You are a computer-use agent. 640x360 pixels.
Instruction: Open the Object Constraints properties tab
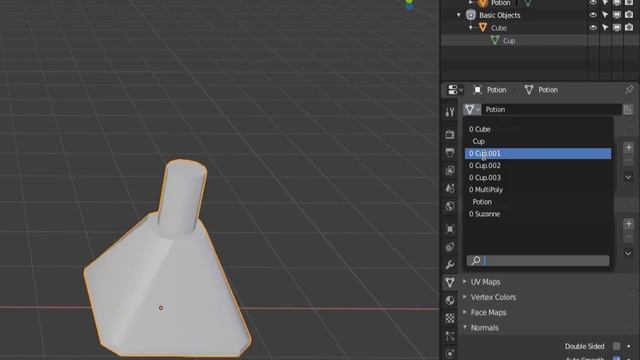click(x=450, y=247)
